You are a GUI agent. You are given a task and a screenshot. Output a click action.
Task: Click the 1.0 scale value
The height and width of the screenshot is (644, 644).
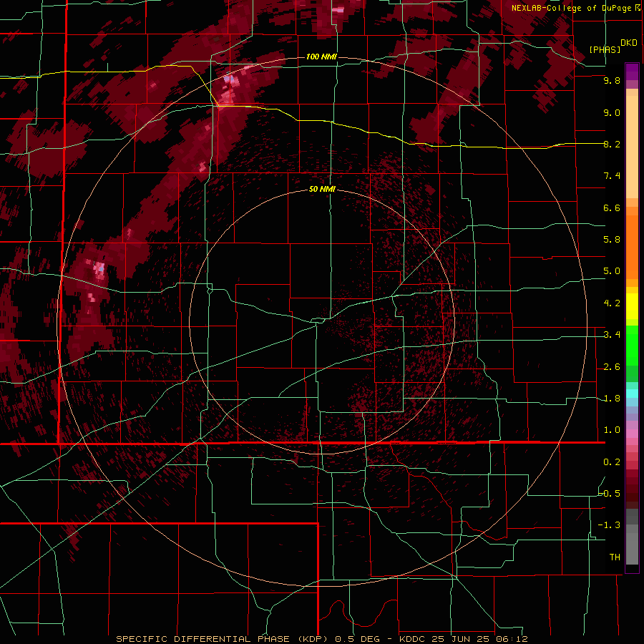pyautogui.click(x=612, y=430)
